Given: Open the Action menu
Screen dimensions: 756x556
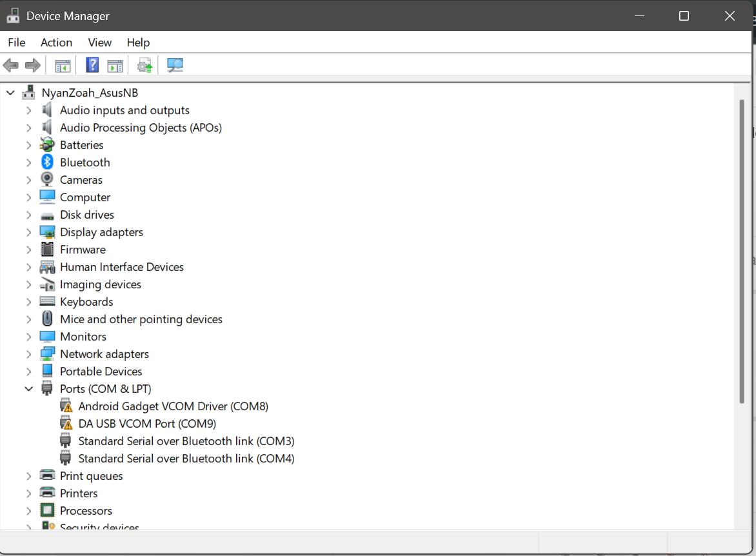Looking at the screenshot, I should (x=56, y=43).
